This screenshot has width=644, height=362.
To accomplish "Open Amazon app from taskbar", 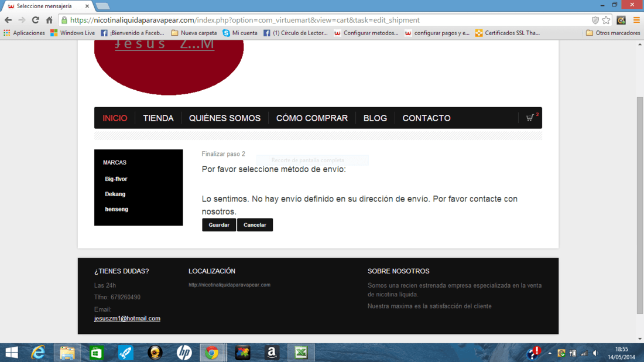I will 272,353.
